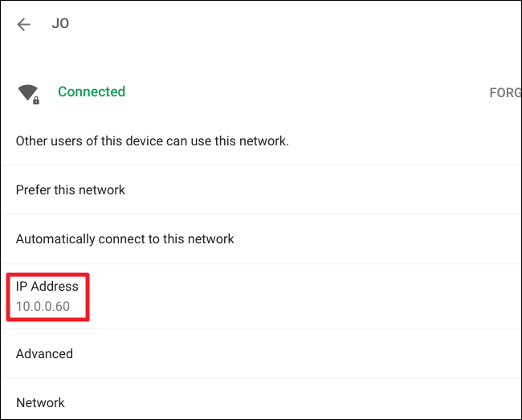Click the Other users of this device text

click(x=152, y=141)
